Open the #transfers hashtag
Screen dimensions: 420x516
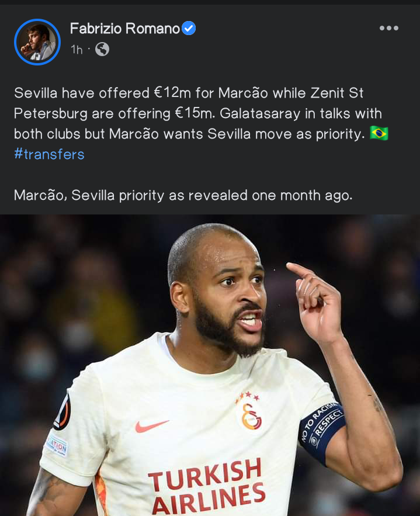(x=49, y=154)
